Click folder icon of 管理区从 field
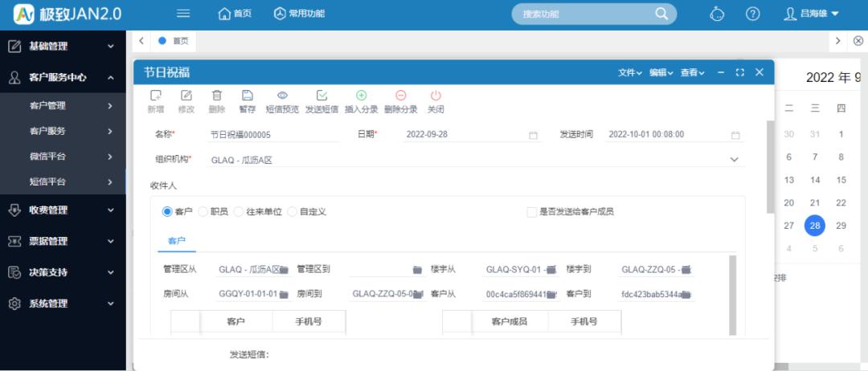868x371 pixels. pyautogui.click(x=284, y=270)
